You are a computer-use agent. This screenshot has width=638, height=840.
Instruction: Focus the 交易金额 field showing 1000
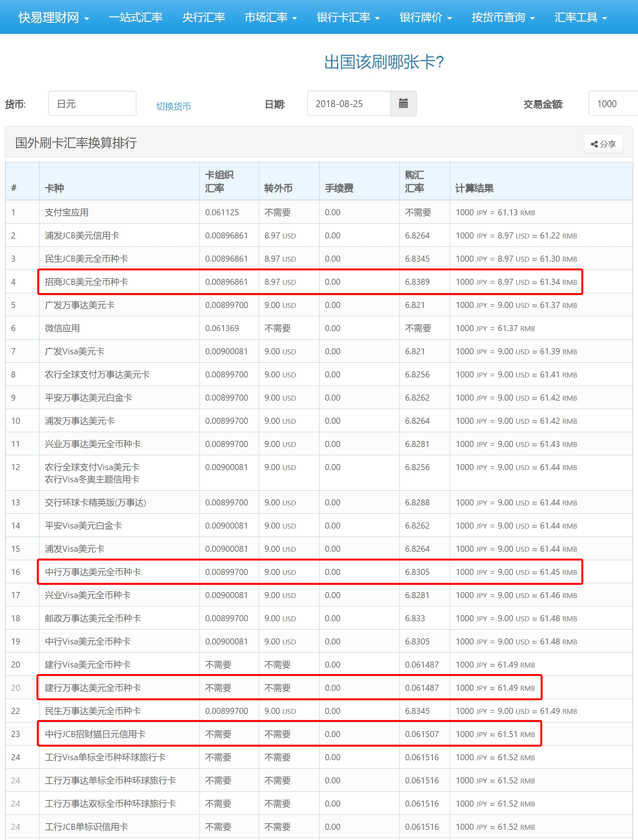613,103
